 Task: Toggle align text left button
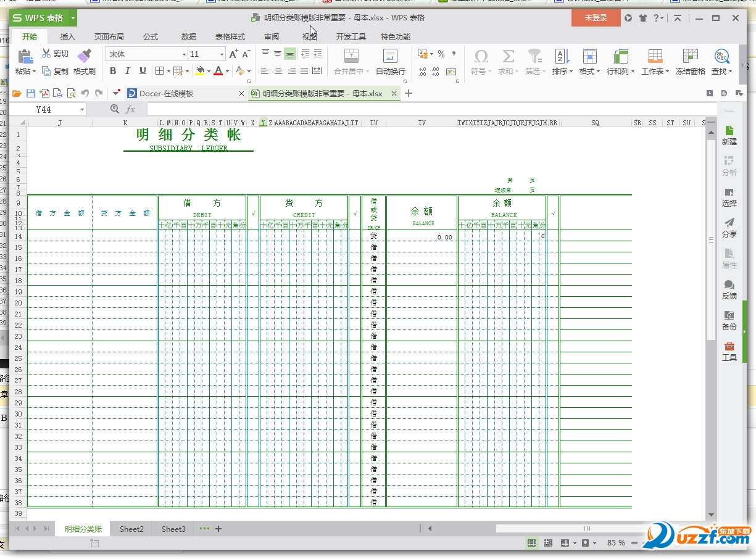265,71
